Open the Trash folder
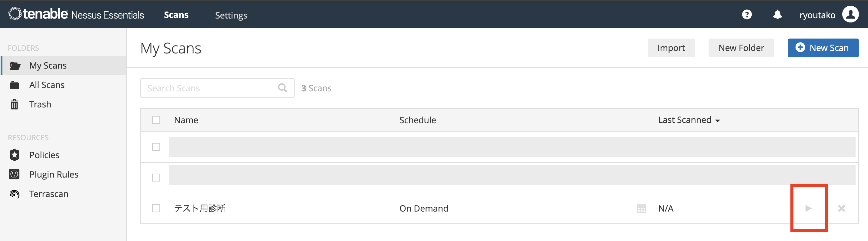868x241 pixels. coord(40,104)
